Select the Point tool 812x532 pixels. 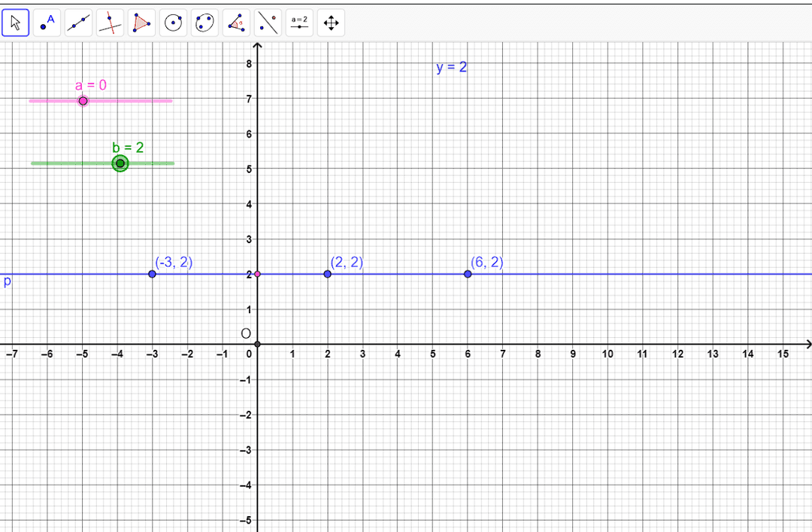click(x=47, y=23)
